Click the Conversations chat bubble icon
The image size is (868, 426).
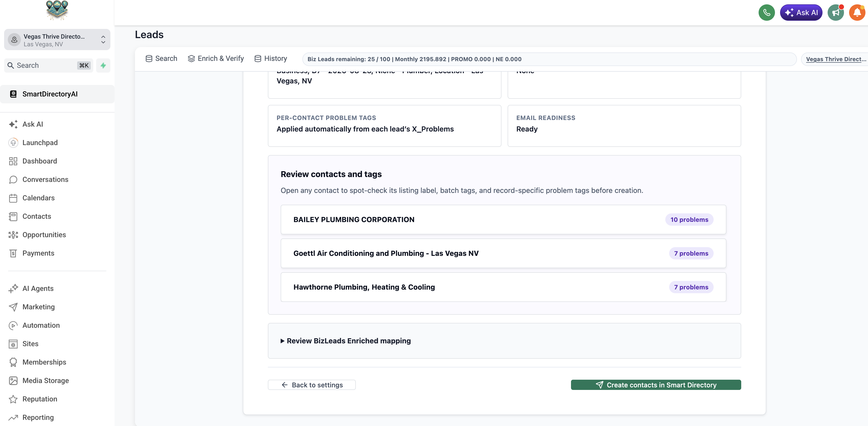[x=13, y=180]
